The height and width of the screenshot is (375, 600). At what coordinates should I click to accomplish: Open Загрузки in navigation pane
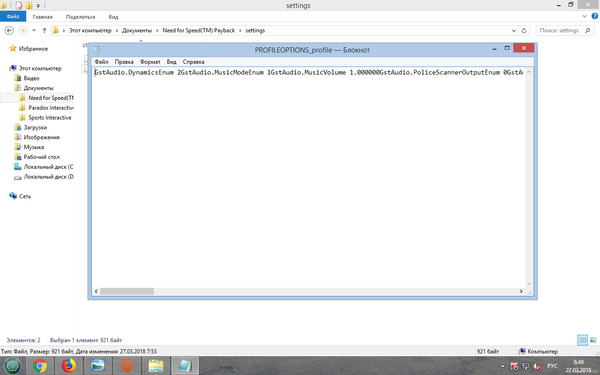35,127
